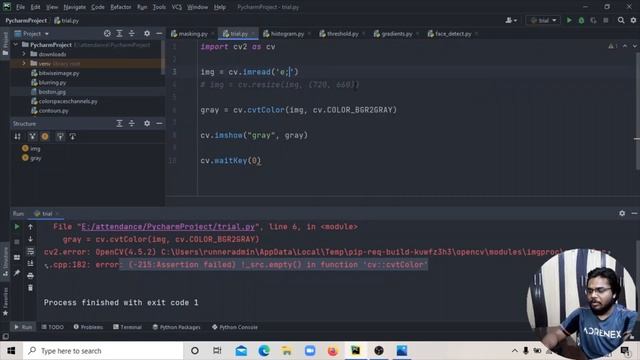Print the Run console output
The image size is (640, 360).
tap(30, 276)
